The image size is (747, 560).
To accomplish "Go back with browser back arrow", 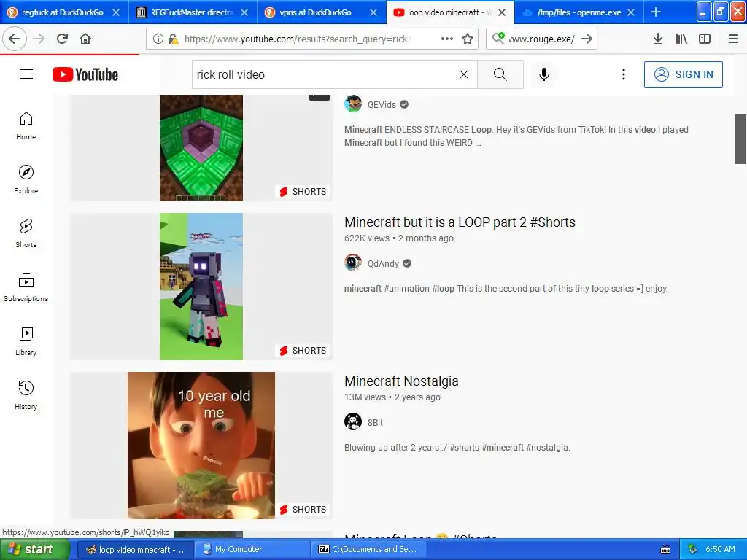I will [x=15, y=39].
